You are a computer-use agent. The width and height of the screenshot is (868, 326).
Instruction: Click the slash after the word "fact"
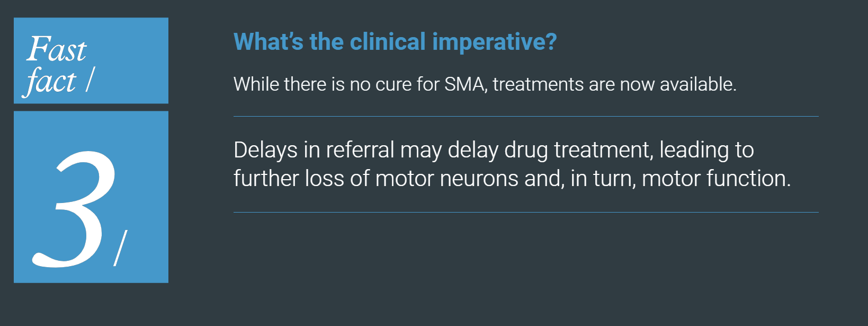click(x=90, y=80)
